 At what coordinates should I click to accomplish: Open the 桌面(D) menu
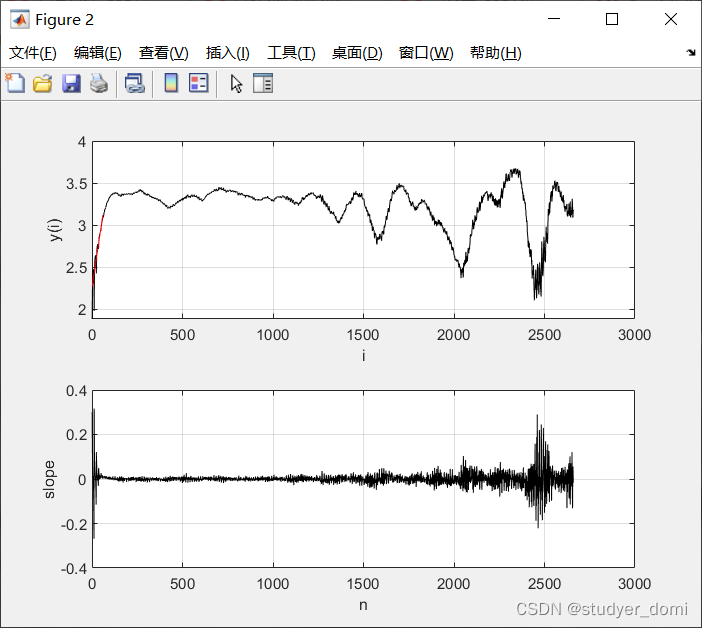point(357,53)
